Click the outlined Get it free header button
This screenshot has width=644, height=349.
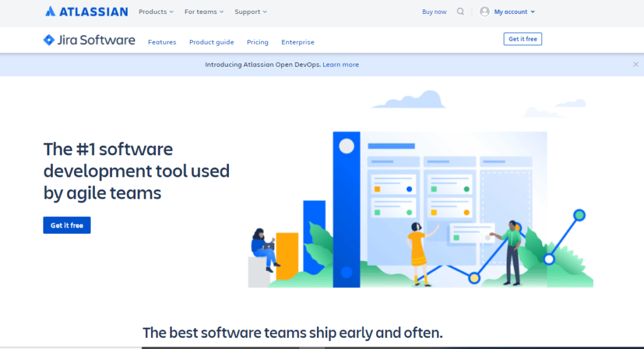tap(523, 39)
